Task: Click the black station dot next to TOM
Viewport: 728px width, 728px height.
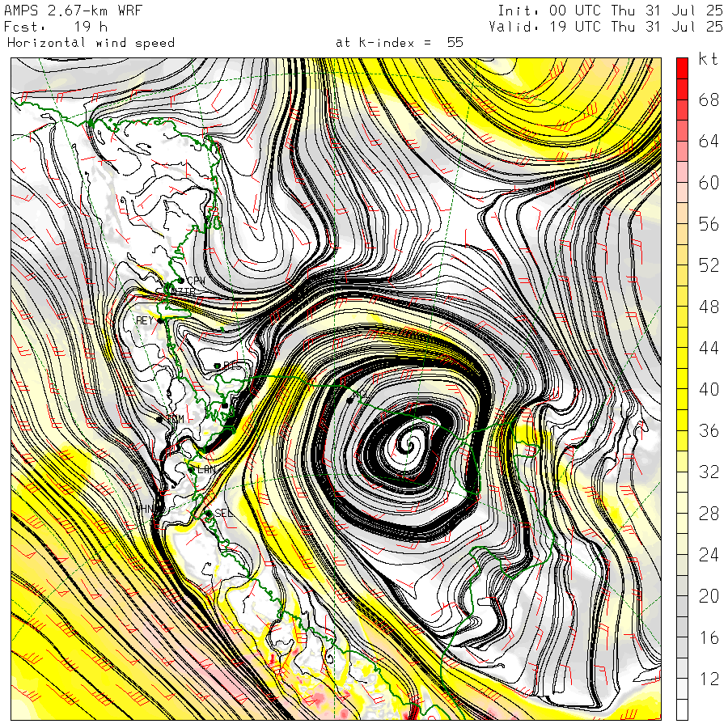Action: 159,420
